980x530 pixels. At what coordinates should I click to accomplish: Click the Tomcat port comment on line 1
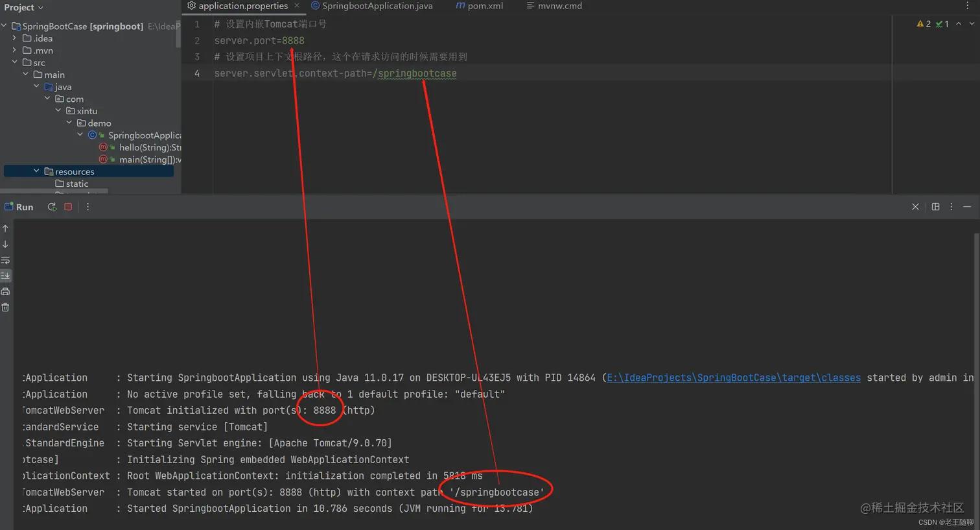[x=270, y=24]
